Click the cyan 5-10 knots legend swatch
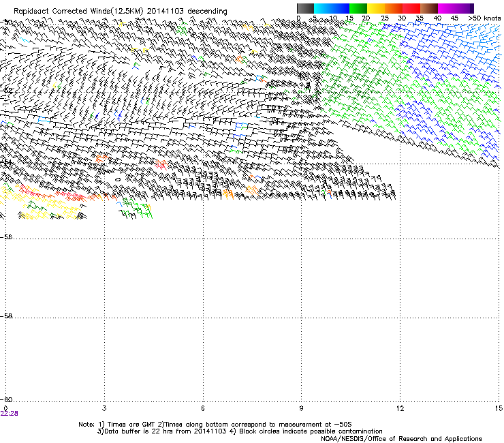Image resolution: width=504 pixels, height=443 pixels. pyautogui.click(x=322, y=8)
